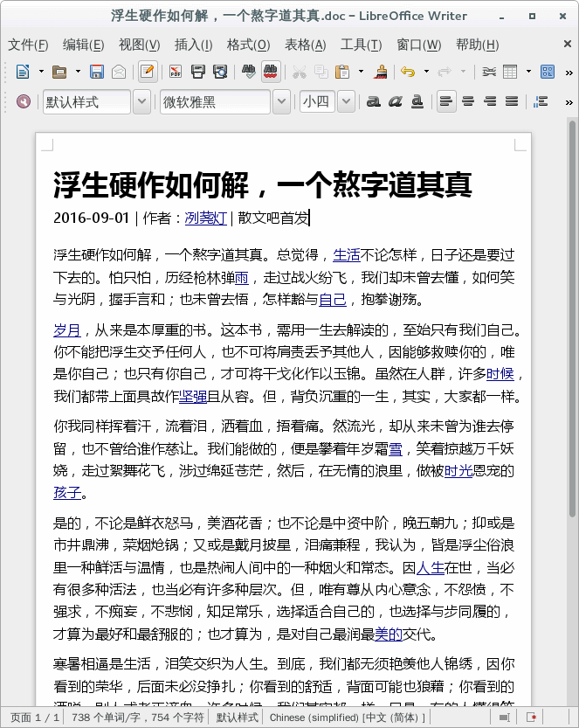Open the 插入(I) menu
Image resolution: width=579 pixels, height=728 pixels.
pyautogui.click(x=194, y=45)
